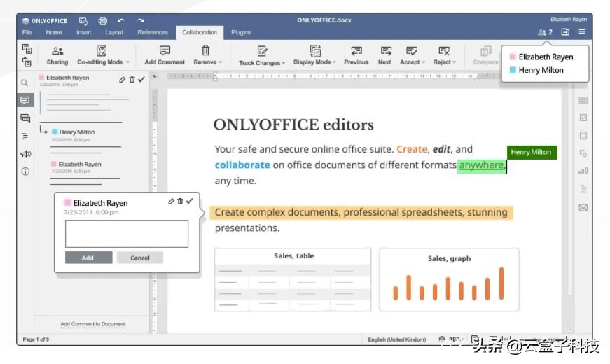Show the list of connected users
Viewport: 610px width, 364px height.
tap(545, 32)
